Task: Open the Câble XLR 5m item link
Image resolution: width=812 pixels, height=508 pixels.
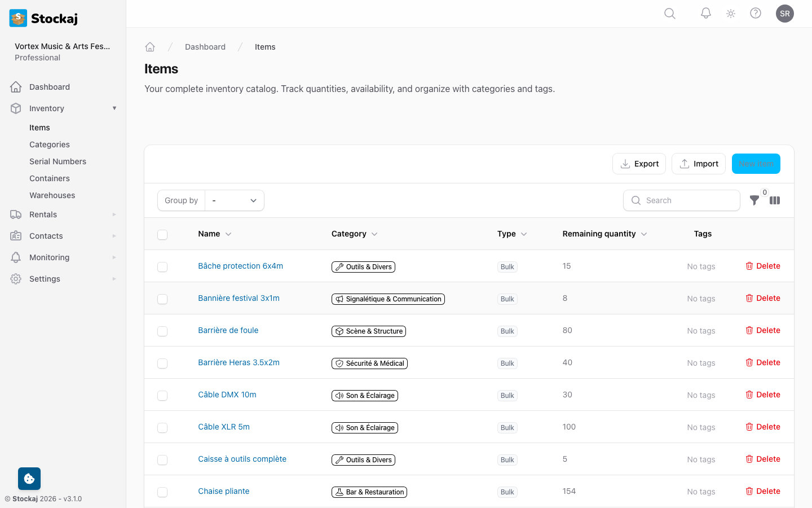Action: pos(223,427)
